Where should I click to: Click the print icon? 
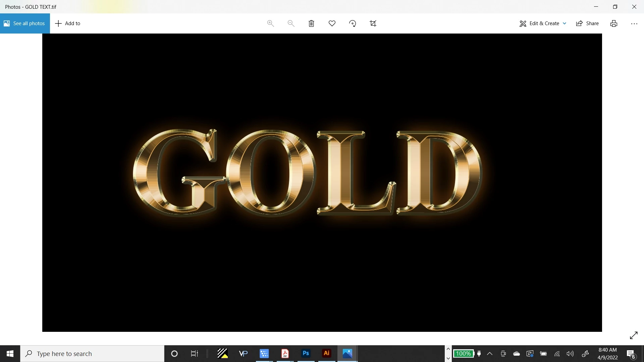(x=613, y=23)
